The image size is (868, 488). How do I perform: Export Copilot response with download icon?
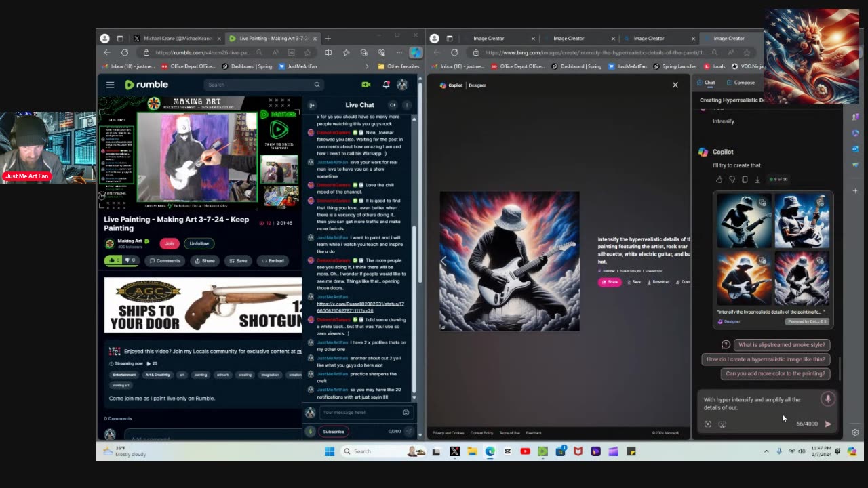(757, 180)
